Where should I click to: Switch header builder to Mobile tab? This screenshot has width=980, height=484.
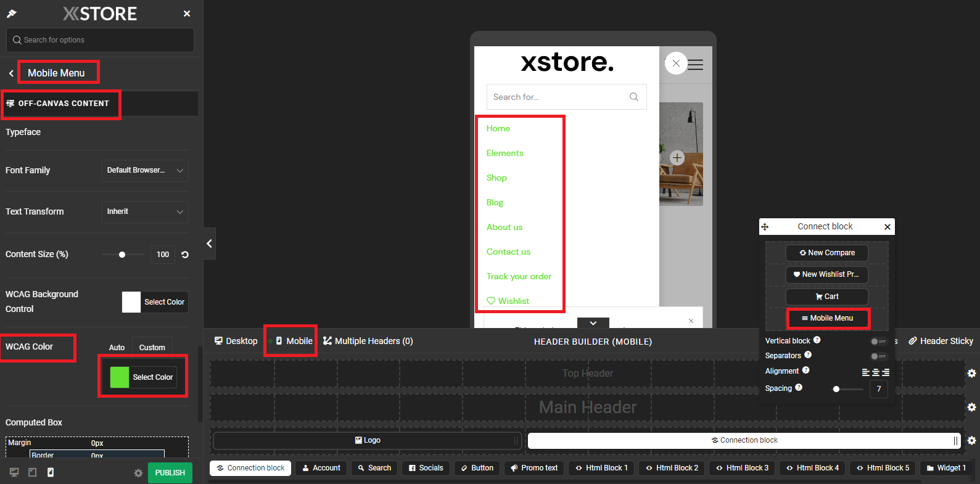coord(294,341)
